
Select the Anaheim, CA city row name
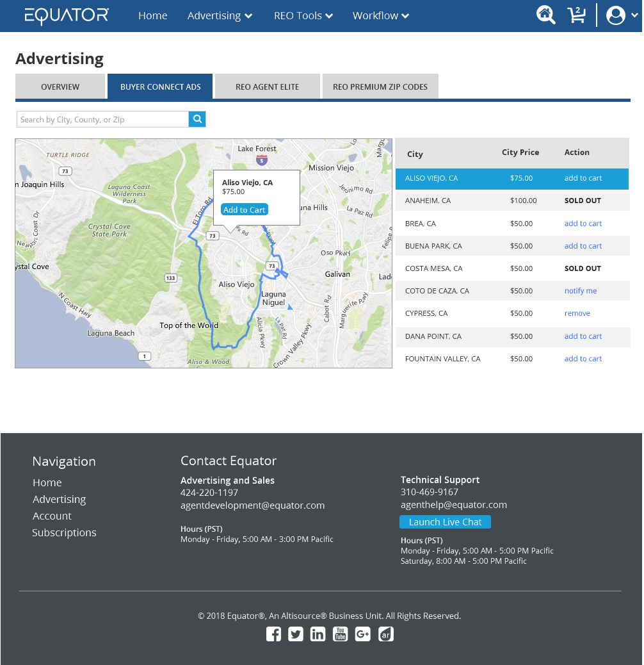pyautogui.click(x=428, y=201)
